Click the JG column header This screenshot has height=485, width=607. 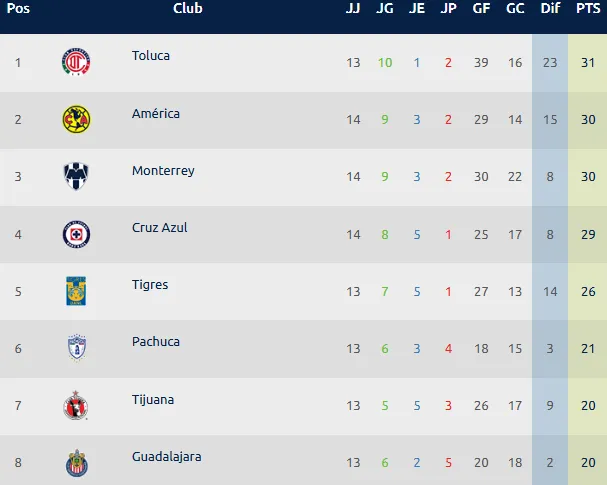tap(384, 9)
